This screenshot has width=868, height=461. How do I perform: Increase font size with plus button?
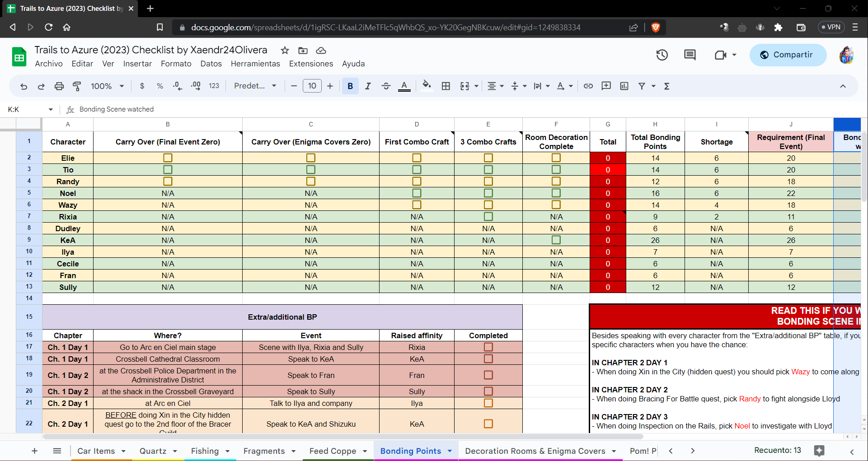pos(330,86)
